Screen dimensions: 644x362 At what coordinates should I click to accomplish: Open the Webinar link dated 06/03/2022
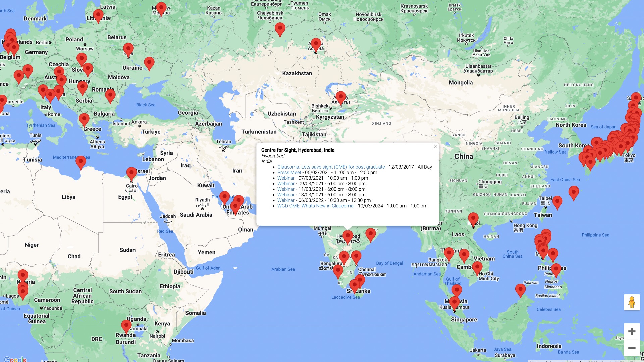tap(286, 200)
